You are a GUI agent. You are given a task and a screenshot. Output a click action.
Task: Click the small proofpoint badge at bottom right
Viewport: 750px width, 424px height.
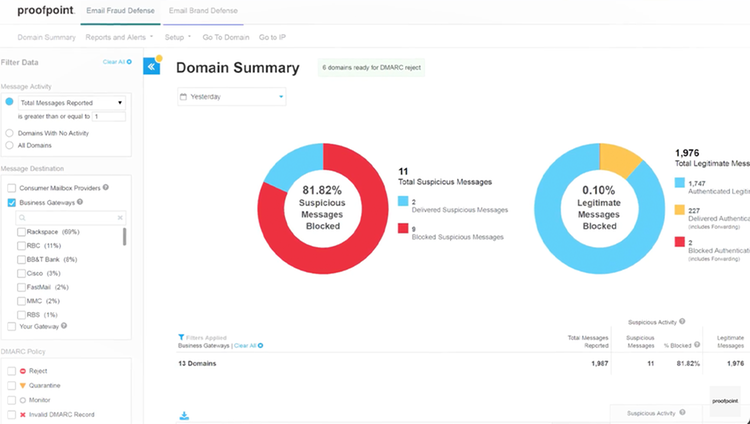(x=725, y=401)
